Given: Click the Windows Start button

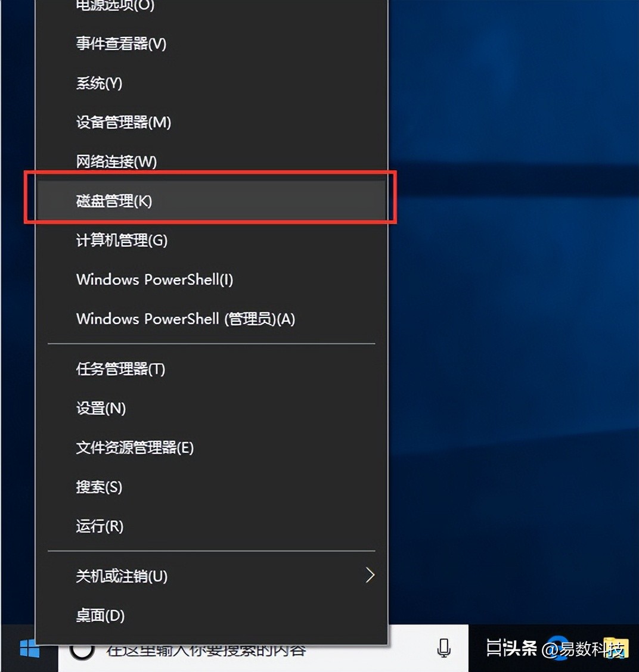Looking at the screenshot, I should 29,649.
